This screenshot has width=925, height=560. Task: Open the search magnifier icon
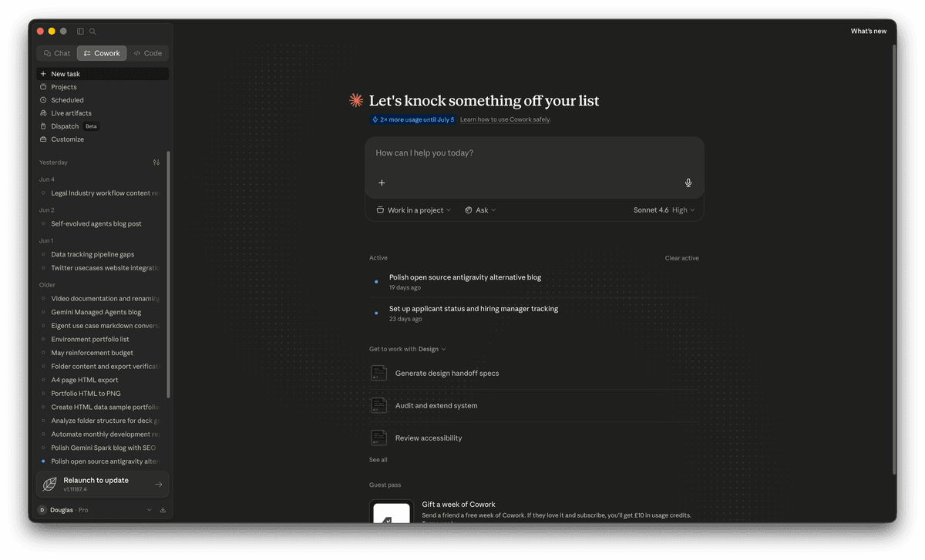click(92, 32)
